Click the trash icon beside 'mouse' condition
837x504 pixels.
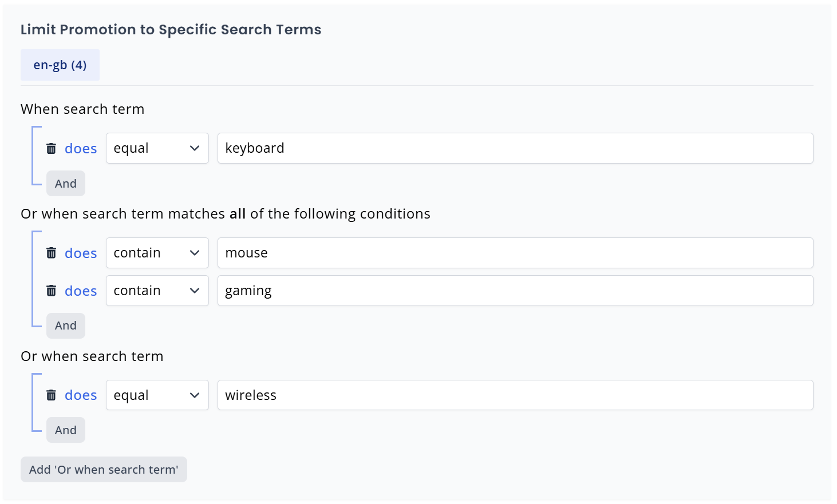[x=51, y=252]
